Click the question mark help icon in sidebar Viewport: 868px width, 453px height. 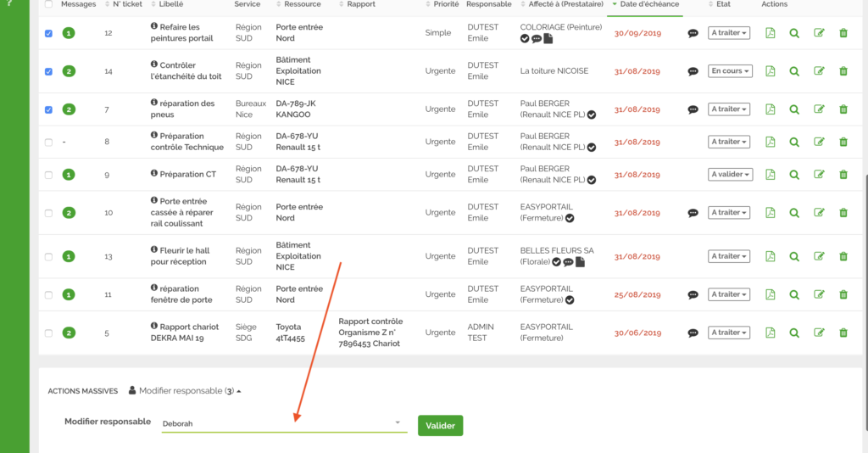(9, 4)
